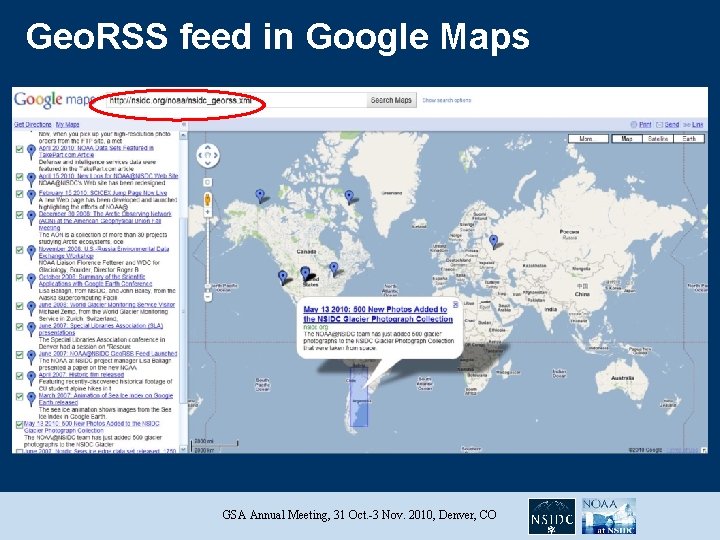The height and width of the screenshot is (540, 720).
Task: Open June 2008 World Glacier Monitoring link
Action: pyautogui.click(x=107, y=304)
